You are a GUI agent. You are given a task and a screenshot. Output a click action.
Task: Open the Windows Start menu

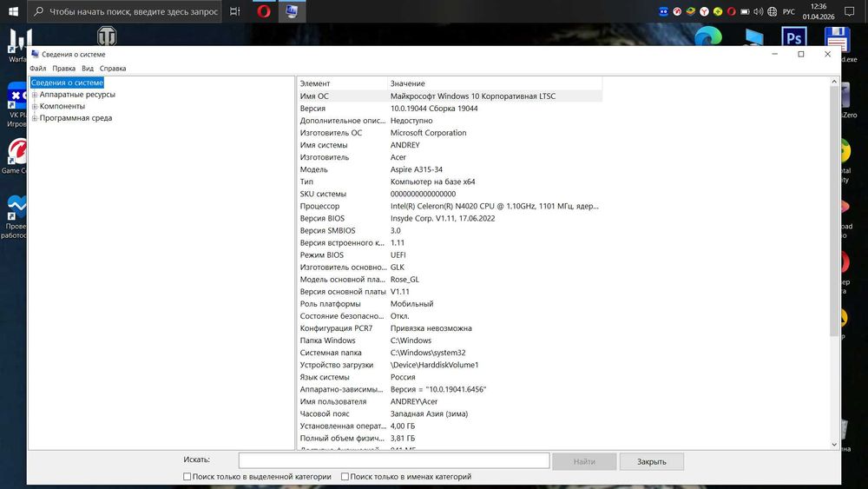[13, 11]
